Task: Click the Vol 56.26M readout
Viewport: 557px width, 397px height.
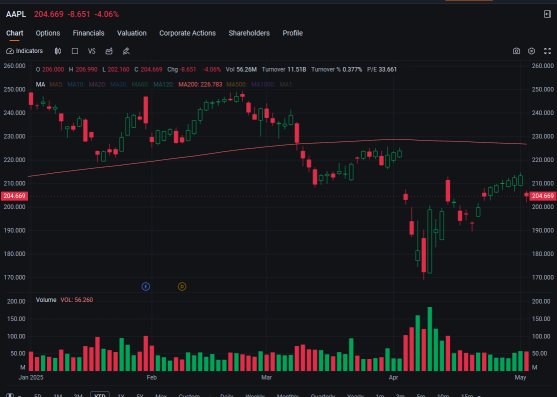Action: (x=241, y=70)
